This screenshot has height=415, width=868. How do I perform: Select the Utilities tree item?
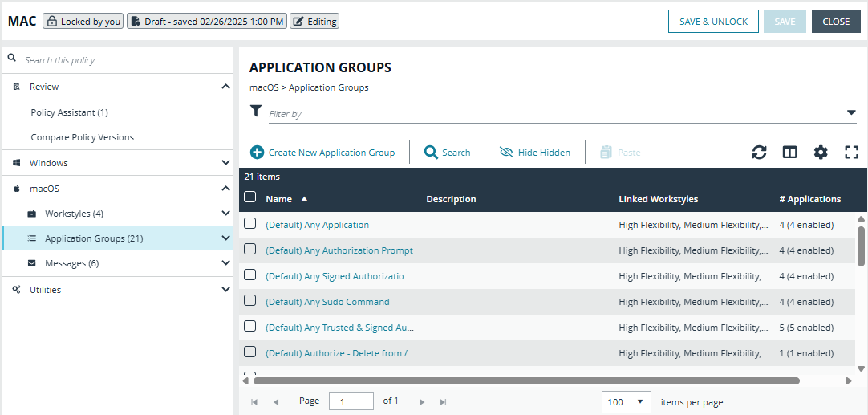click(46, 289)
